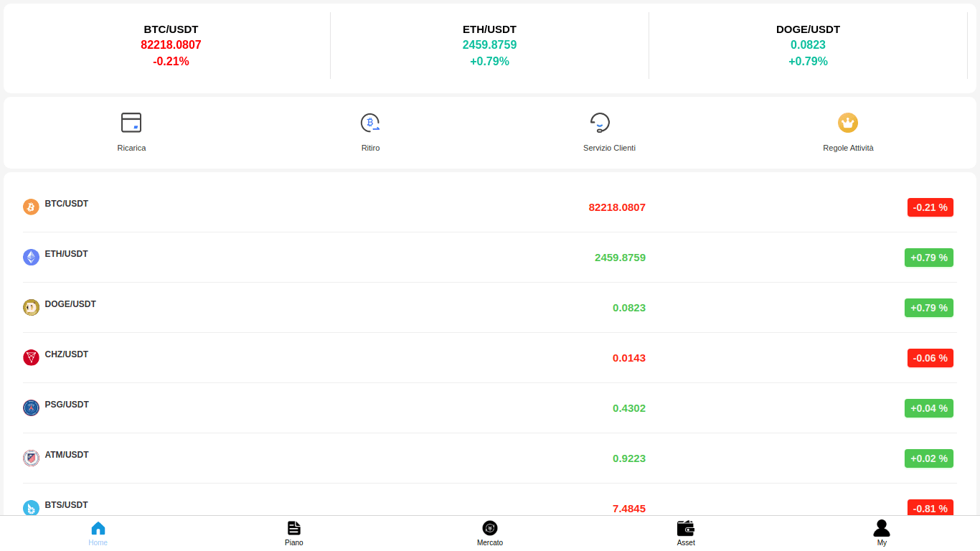
Task: Tap the Ritiro bitcoin withdrawal icon
Action: pos(370,123)
